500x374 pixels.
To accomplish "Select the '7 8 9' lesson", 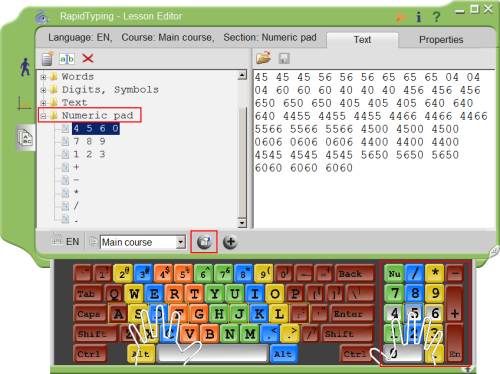I will (x=89, y=141).
